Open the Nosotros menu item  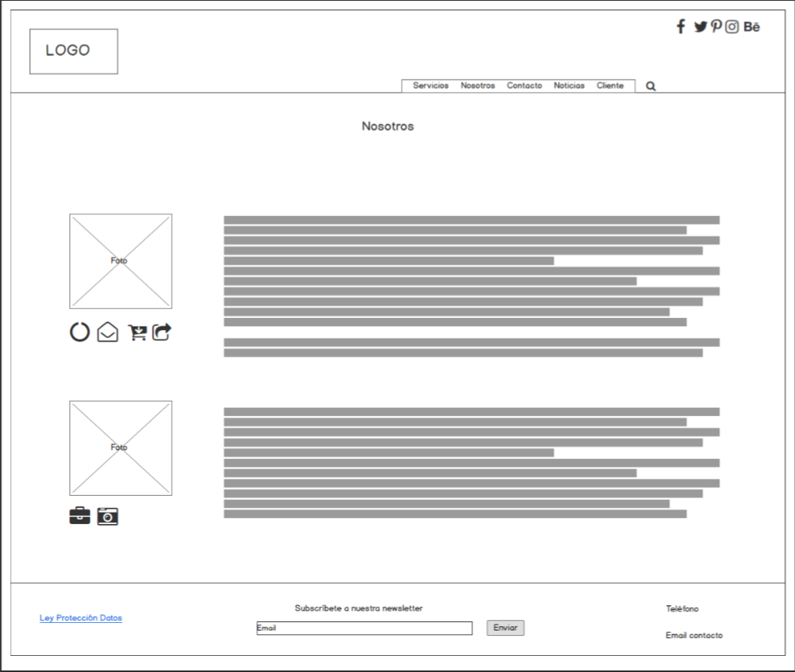click(478, 86)
